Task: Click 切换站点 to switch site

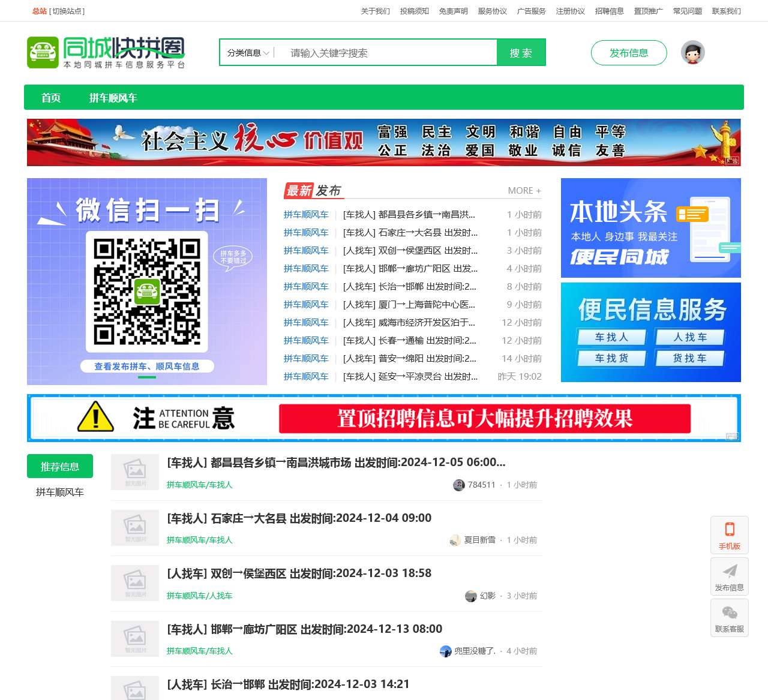Action: (x=67, y=11)
